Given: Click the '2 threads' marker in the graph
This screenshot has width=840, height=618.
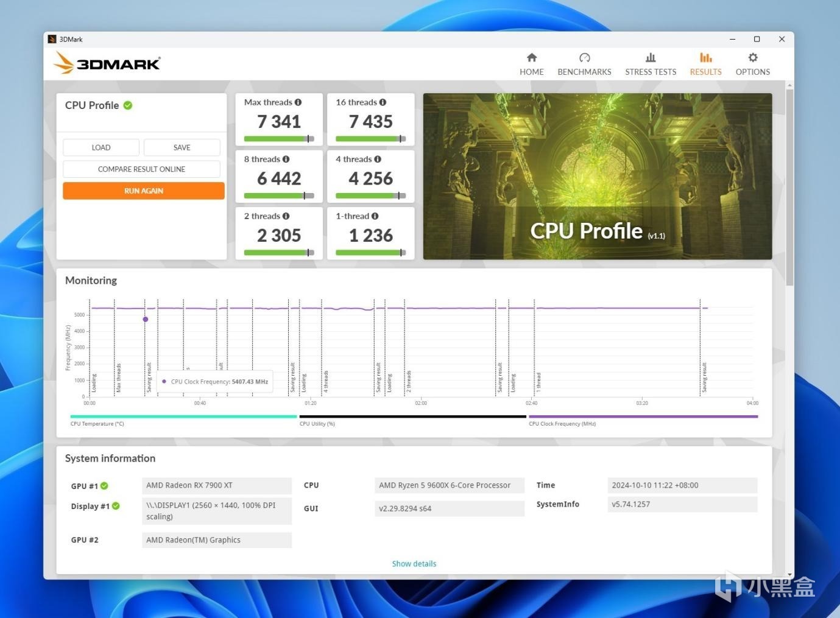Looking at the screenshot, I should click(409, 381).
